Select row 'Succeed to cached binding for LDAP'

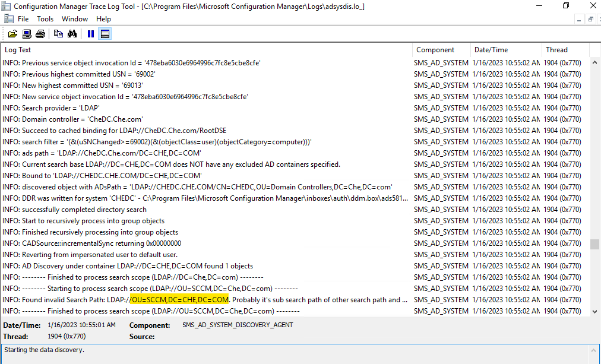coord(295,131)
